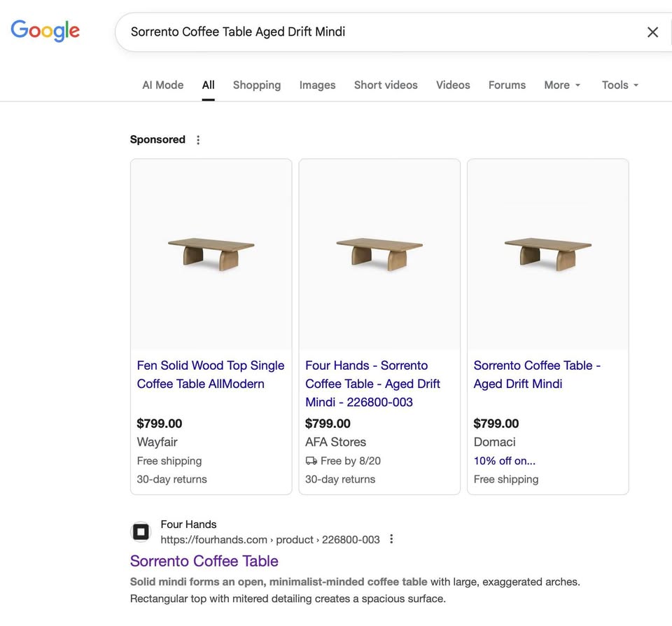This screenshot has height=626, width=672.
Task: Click the Wayfair seller name
Action: (157, 442)
